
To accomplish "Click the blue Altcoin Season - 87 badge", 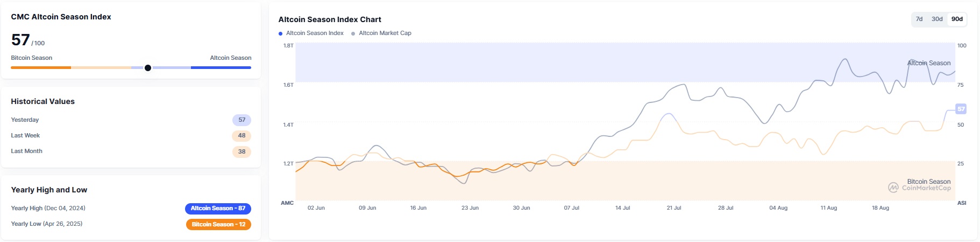I will click(218, 209).
